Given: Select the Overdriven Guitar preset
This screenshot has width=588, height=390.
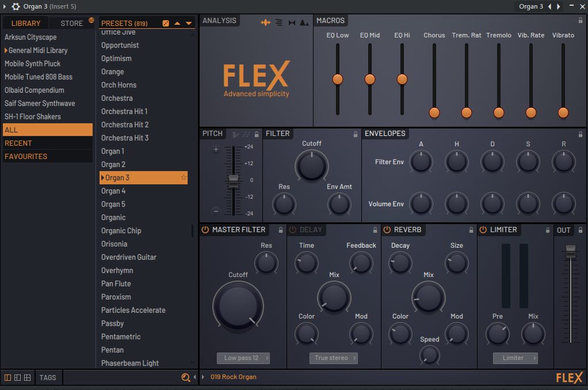Looking at the screenshot, I should pyautogui.click(x=129, y=257).
